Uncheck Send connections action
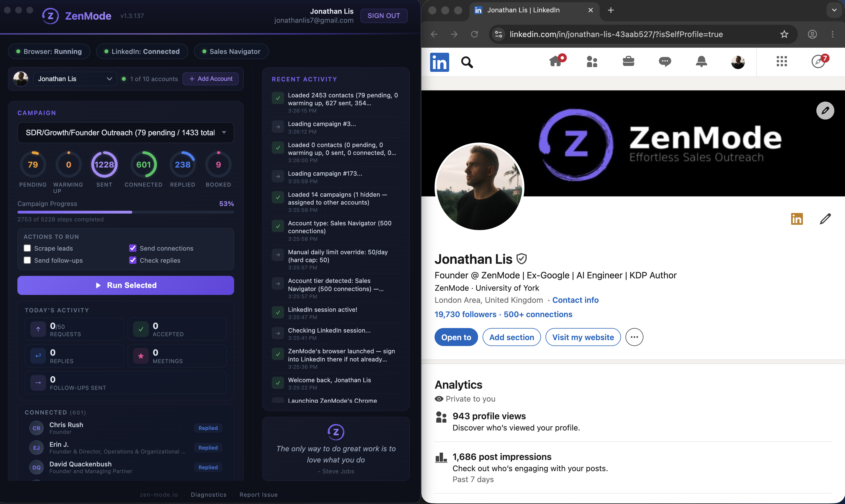The image size is (845, 504). click(x=133, y=248)
